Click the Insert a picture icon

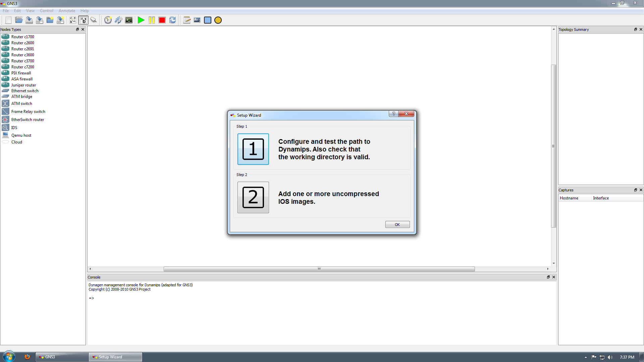(197, 20)
